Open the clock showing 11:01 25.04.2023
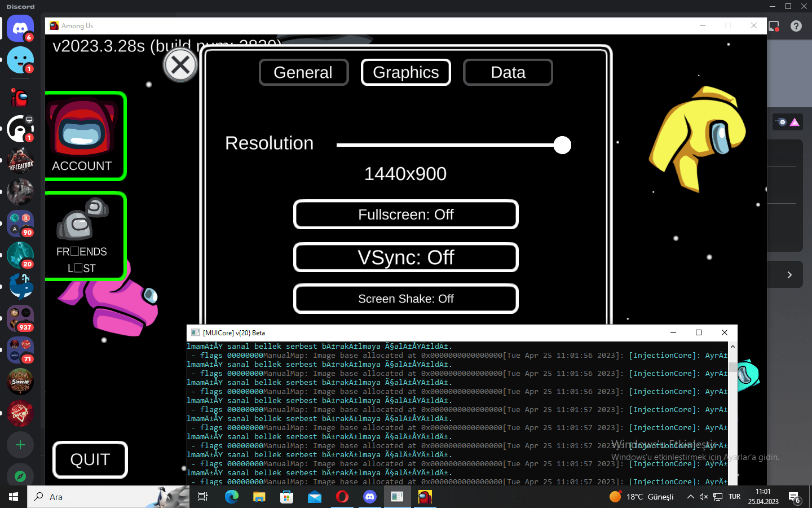Screen dimensions: 812x508 pos(764,497)
